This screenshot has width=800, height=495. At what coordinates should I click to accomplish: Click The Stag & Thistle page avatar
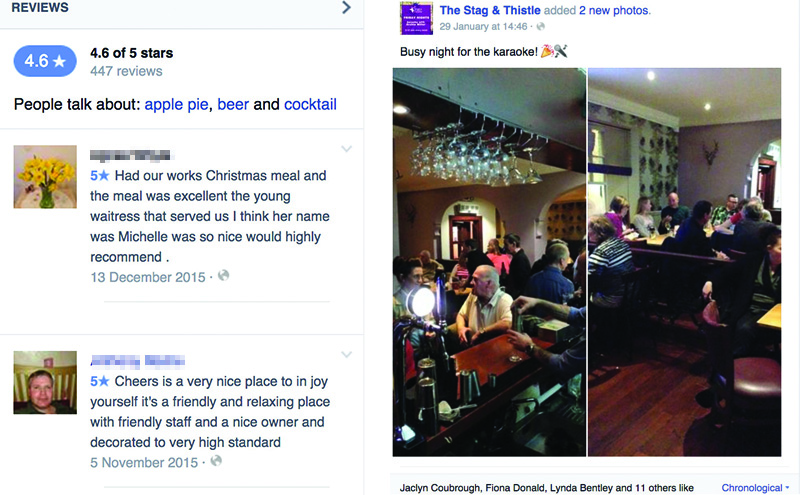pyautogui.click(x=415, y=18)
